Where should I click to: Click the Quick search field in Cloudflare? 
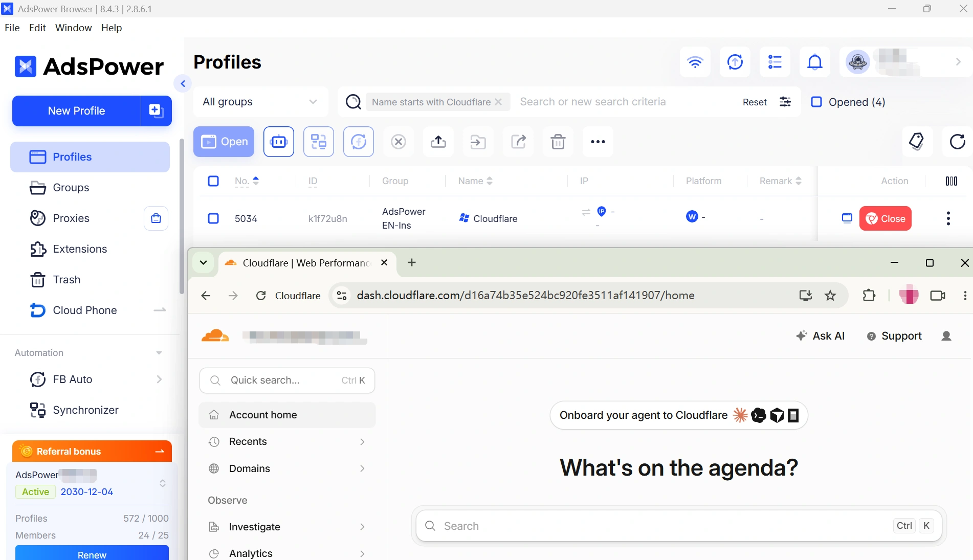pos(287,380)
